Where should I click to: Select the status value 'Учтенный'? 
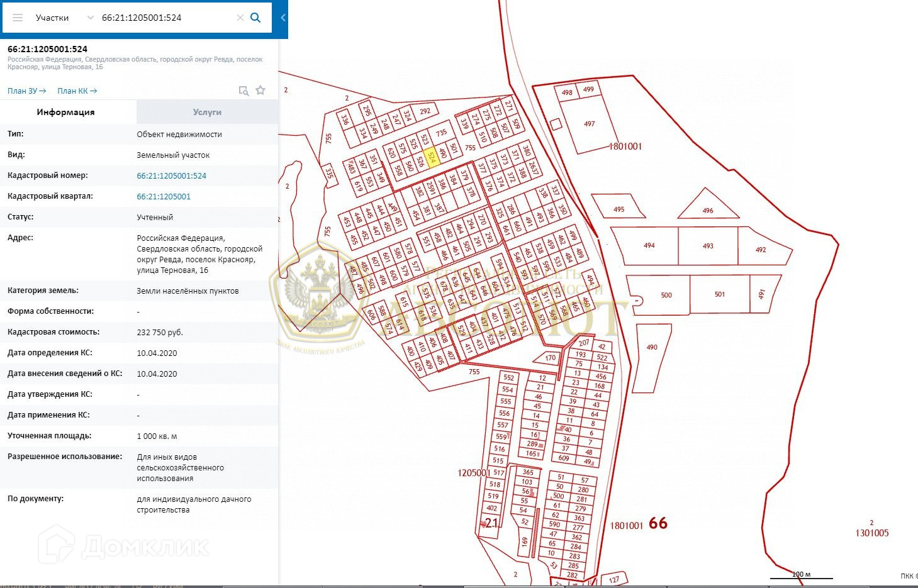point(155,218)
